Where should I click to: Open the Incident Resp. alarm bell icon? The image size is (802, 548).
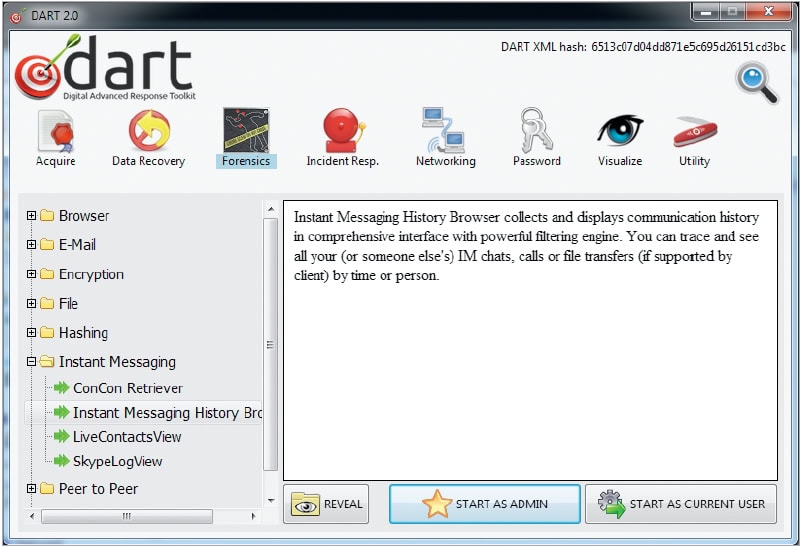(x=344, y=130)
